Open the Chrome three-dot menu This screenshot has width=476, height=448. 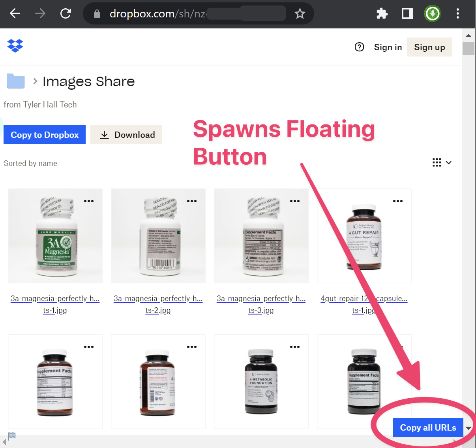point(458,14)
